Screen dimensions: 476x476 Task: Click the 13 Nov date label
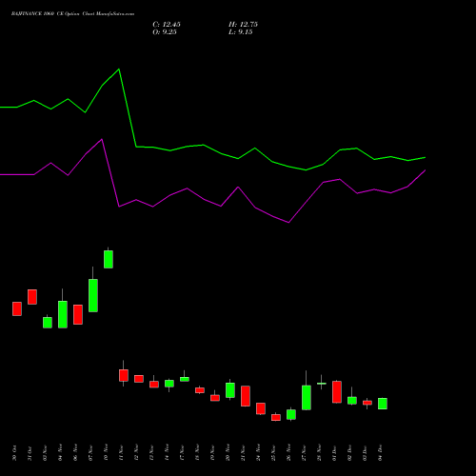151,453
